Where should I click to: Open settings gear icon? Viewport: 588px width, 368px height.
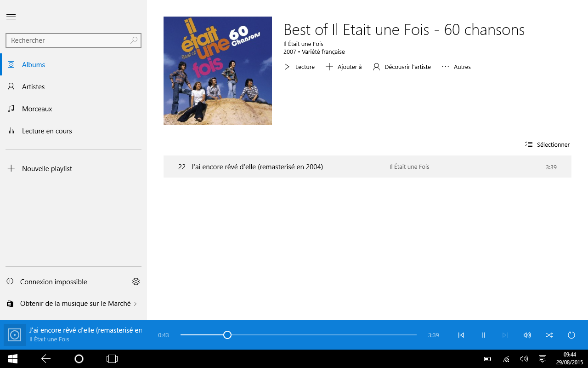tap(136, 282)
